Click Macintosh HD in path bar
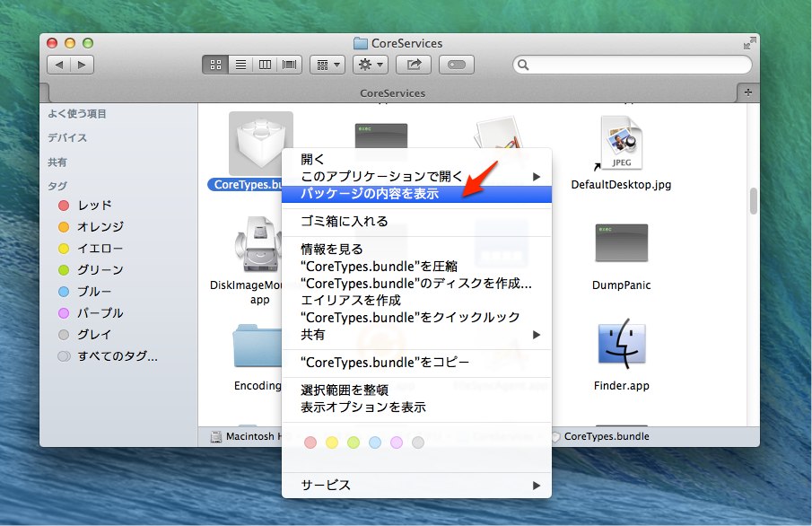The height and width of the screenshot is (526, 812). click(x=247, y=436)
